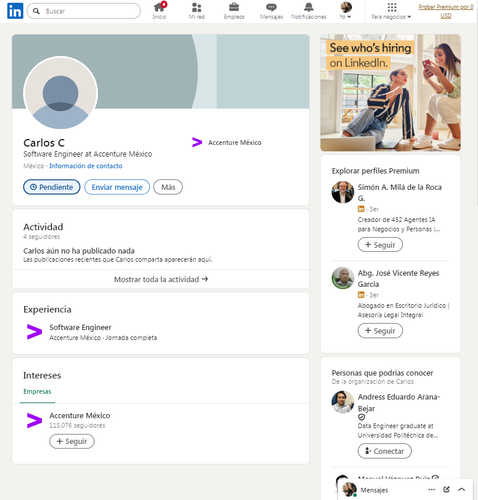Go to Inicio home icon
The image size is (478, 500).
coord(159,11)
